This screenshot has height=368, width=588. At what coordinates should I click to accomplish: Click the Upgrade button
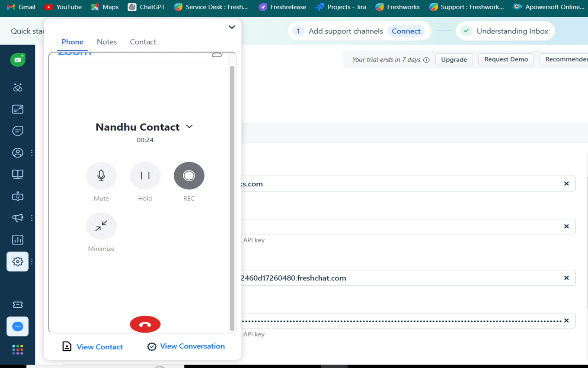[x=454, y=59]
